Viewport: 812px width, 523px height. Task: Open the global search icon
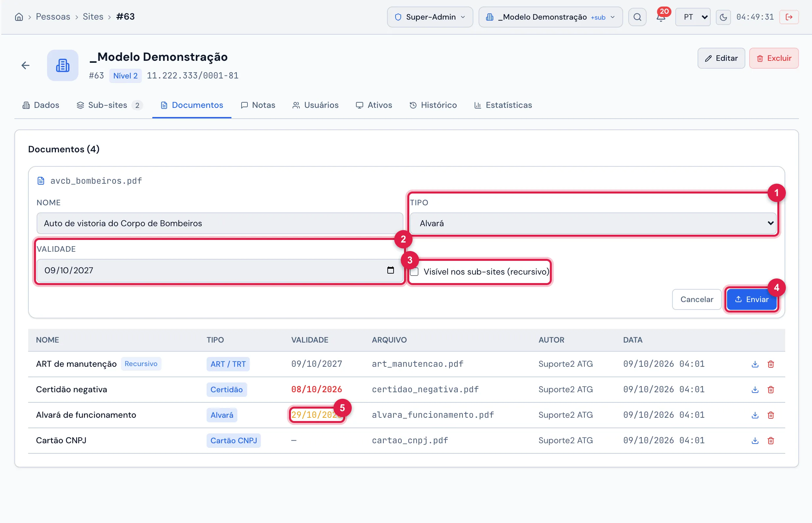click(637, 17)
